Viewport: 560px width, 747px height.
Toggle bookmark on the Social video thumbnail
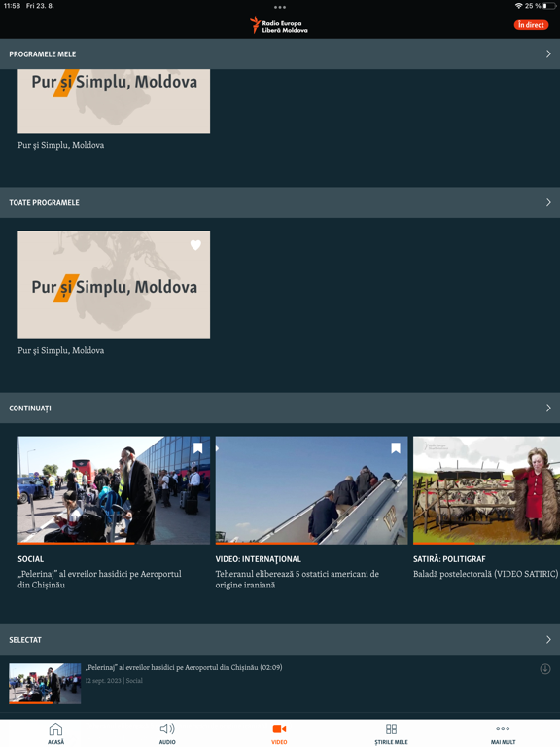(198, 447)
